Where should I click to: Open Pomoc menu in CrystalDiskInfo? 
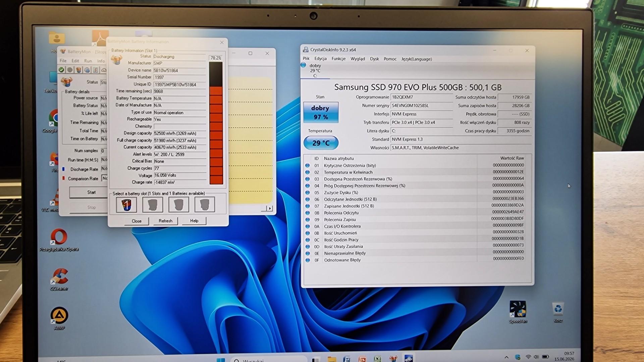coord(390,59)
